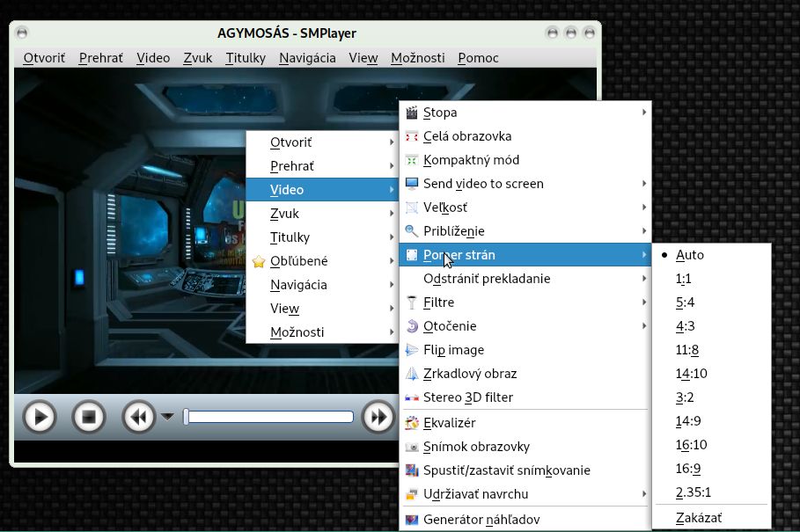800x532 pixels.
Task: Click the Celá obrazovka fullscreen icon
Action: click(412, 136)
